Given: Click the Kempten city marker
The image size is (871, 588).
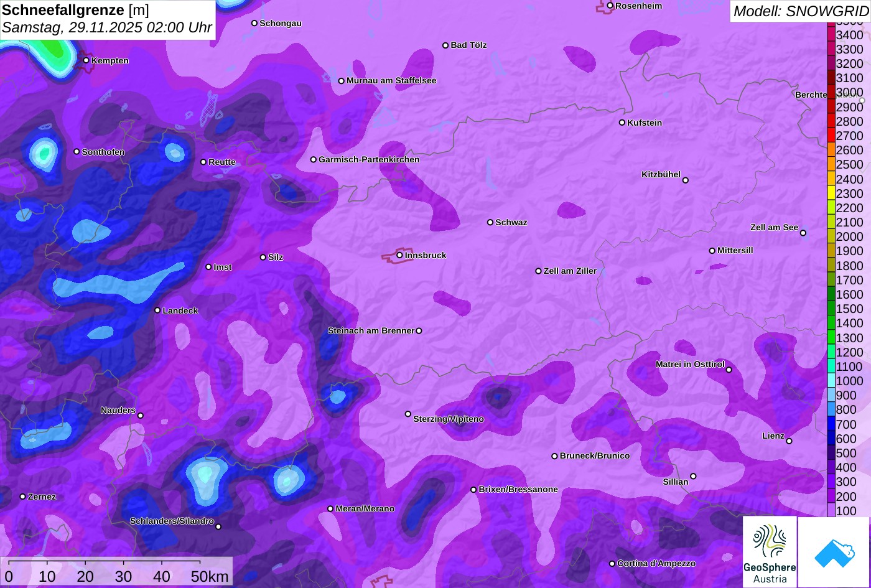Looking at the screenshot, I should [x=86, y=60].
